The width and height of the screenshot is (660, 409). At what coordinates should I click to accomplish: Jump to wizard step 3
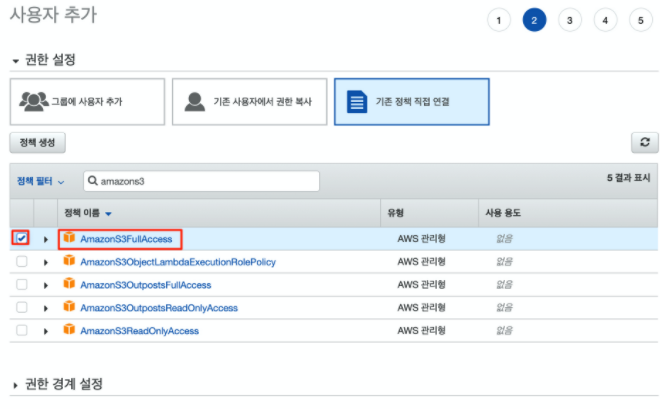(x=570, y=20)
